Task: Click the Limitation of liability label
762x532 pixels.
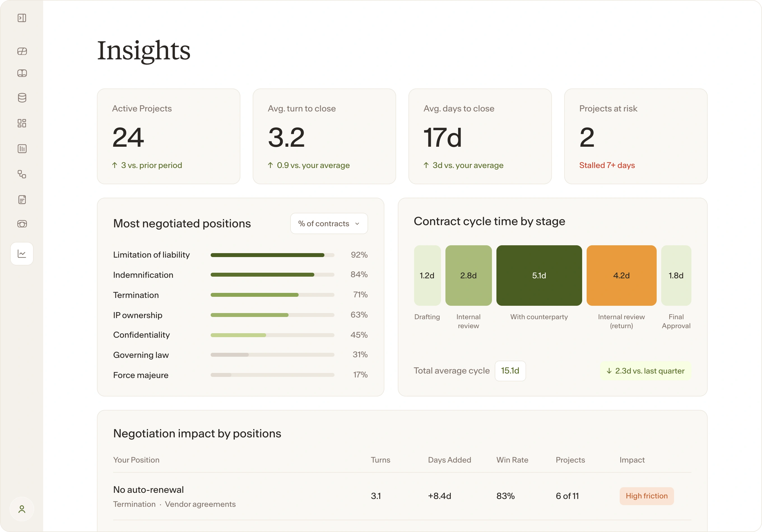Action: [151, 255]
